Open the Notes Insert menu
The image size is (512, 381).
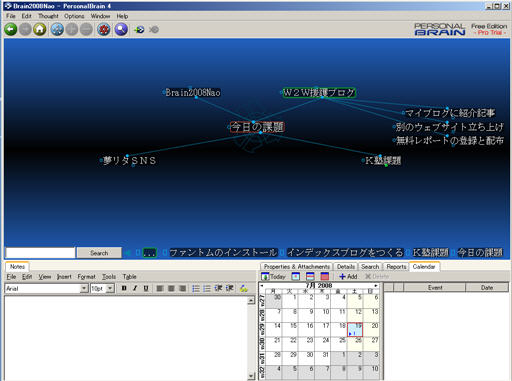point(64,277)
